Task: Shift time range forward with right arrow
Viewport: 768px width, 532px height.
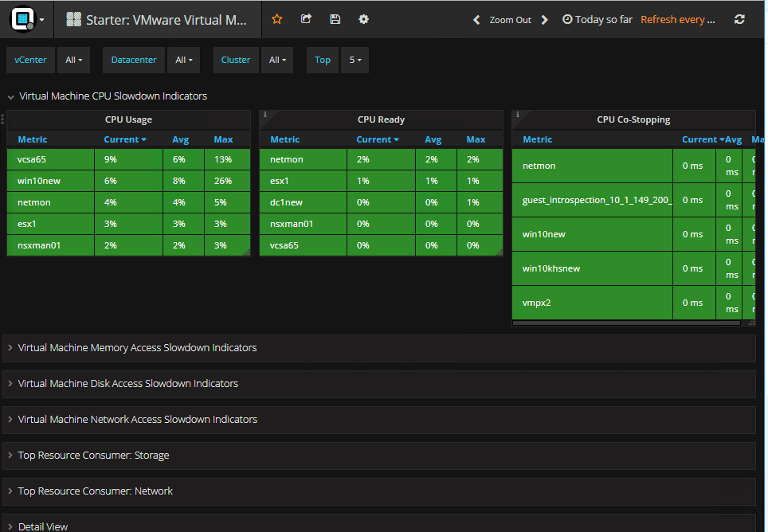Action: pos(545,20)
